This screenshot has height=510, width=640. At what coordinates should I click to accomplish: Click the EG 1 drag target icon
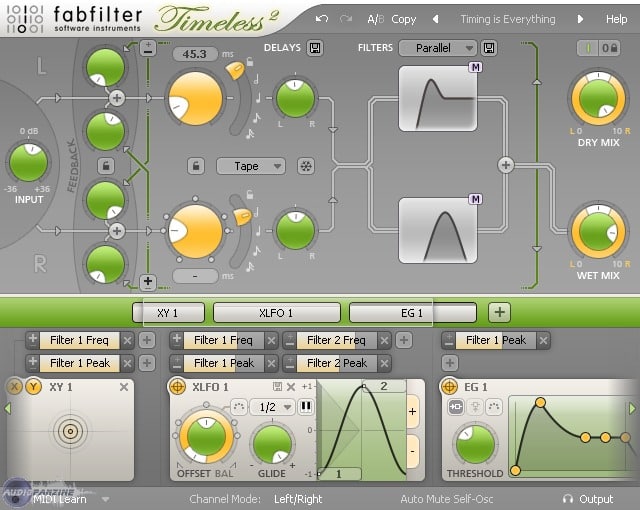click(449, 387)
